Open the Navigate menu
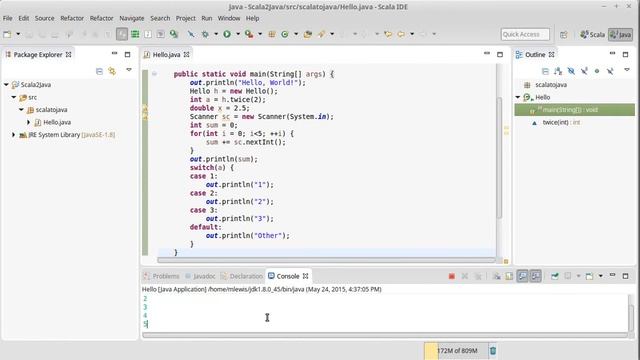This screenshot has height=360, width=640. (x=132, y=18)
